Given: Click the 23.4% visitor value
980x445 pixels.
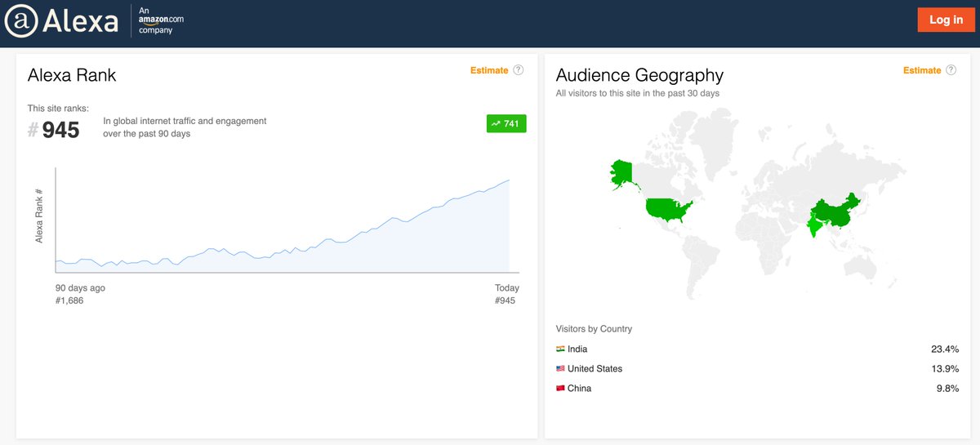Looking at the screenshot, I should click(945, 349).
